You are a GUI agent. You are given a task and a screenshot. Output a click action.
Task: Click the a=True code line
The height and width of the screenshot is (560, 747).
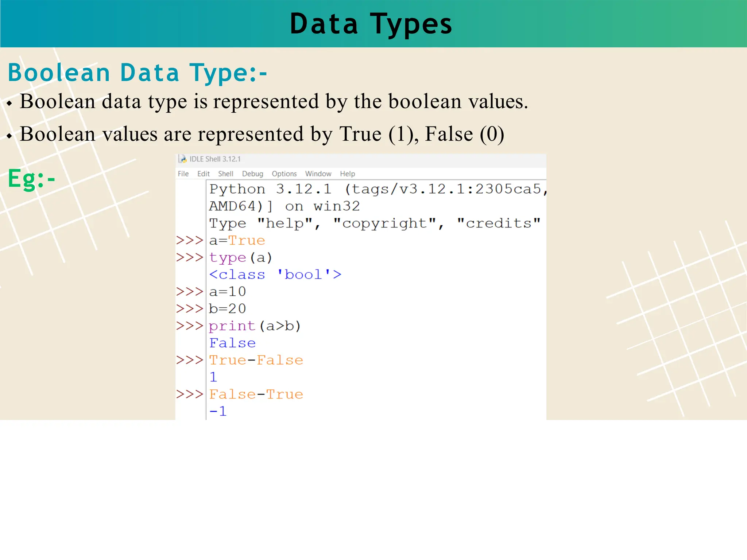(x=237, y=241)
